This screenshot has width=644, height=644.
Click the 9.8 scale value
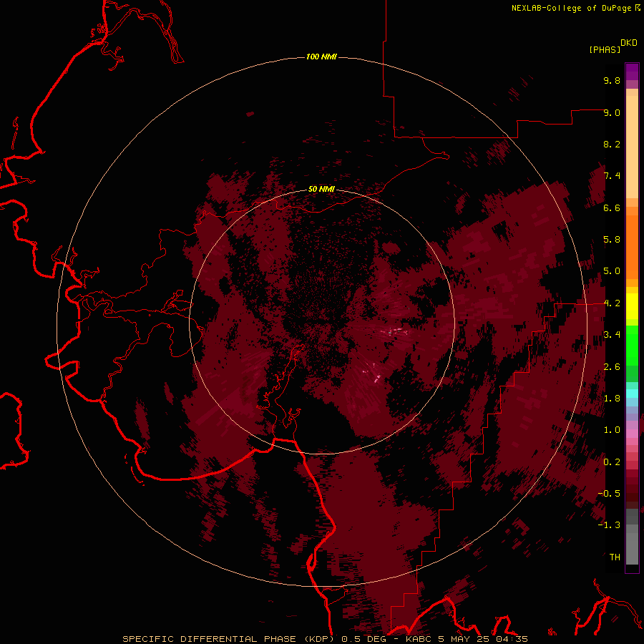click(612, 80)
